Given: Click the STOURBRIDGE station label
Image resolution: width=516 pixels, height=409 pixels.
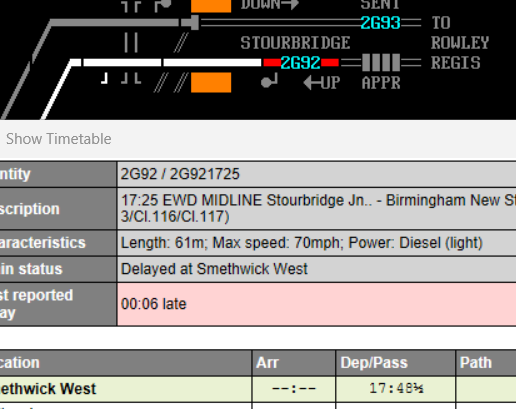Looking at the screenshot, I should tap(295, 43).
